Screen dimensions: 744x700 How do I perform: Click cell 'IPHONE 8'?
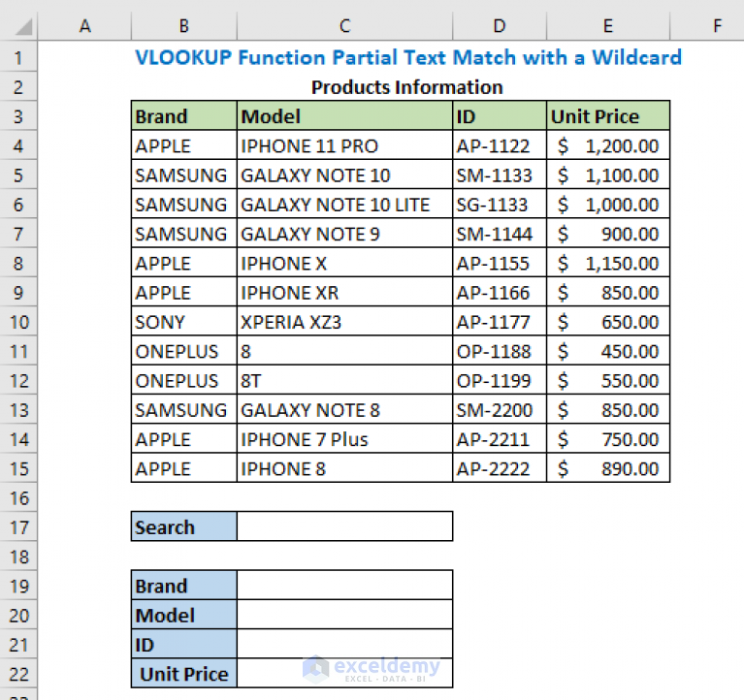coord(345,468)
